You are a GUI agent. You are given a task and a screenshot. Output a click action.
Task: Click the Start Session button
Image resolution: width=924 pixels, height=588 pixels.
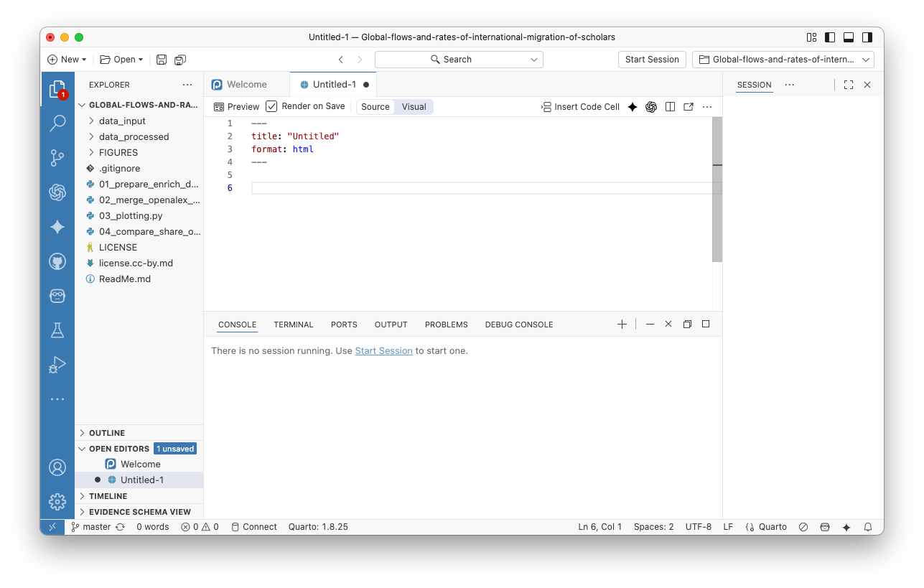click(651, 60)
